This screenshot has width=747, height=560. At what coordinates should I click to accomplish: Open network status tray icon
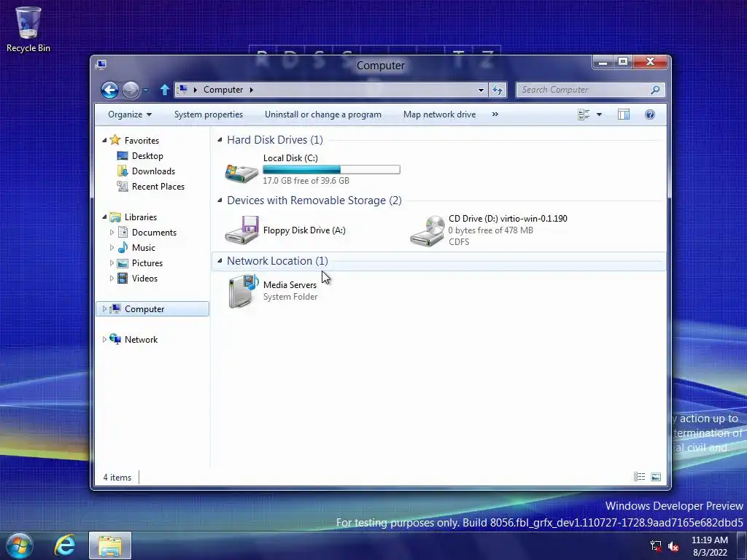(656, 546)
